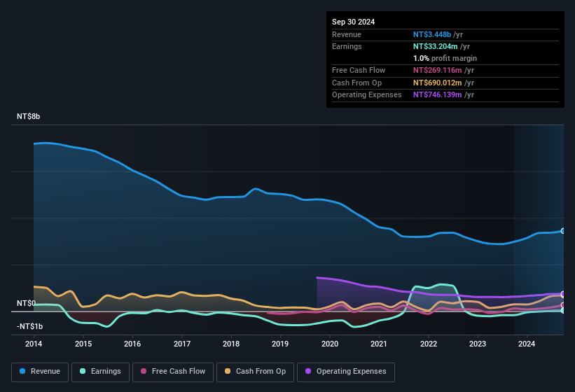
Task: Click the 2023 x-axis label
Action: tap(478, 344)
